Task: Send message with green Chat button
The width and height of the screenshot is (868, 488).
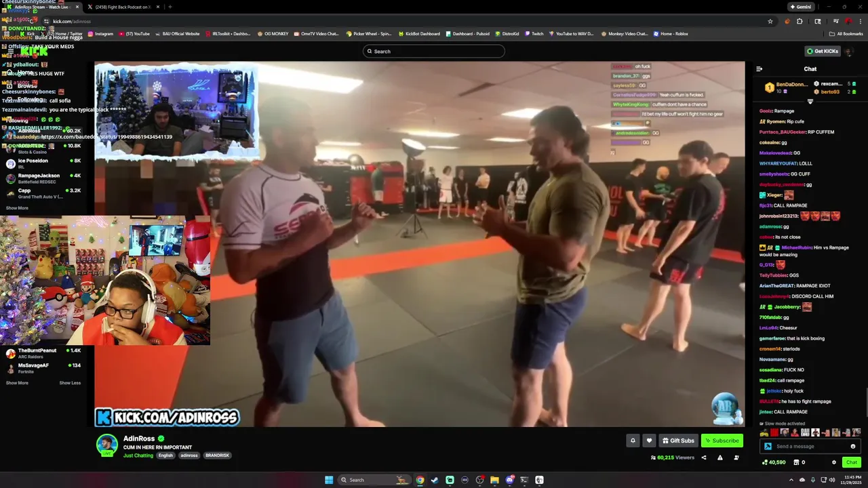Action: point(852,462)
